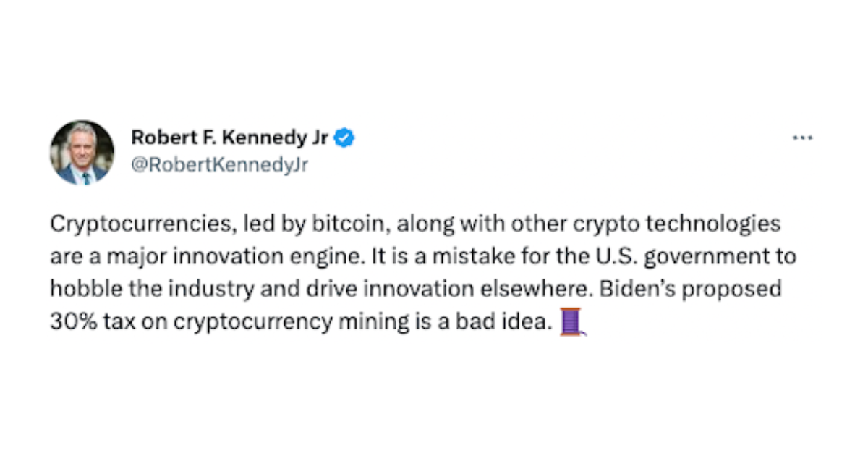
Task: Click the Robert F. Kennedy Jr display name
Action: pyautogui.click(x=229, y=137)
